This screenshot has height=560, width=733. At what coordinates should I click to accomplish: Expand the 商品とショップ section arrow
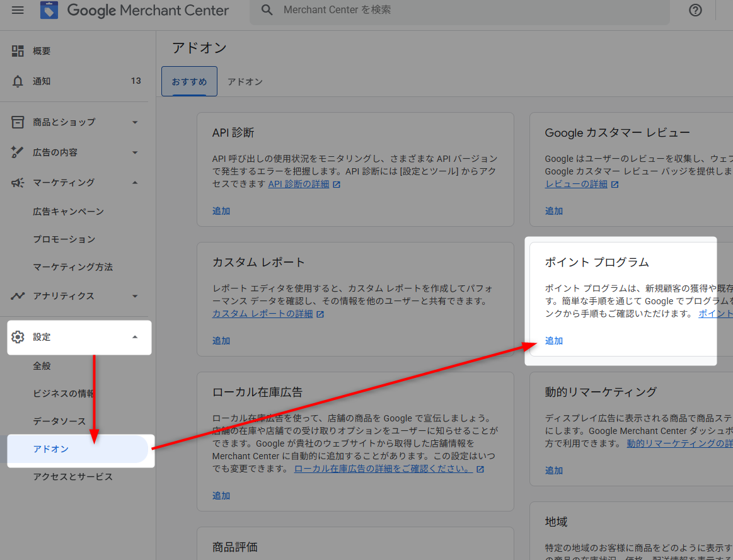point(135,122)
